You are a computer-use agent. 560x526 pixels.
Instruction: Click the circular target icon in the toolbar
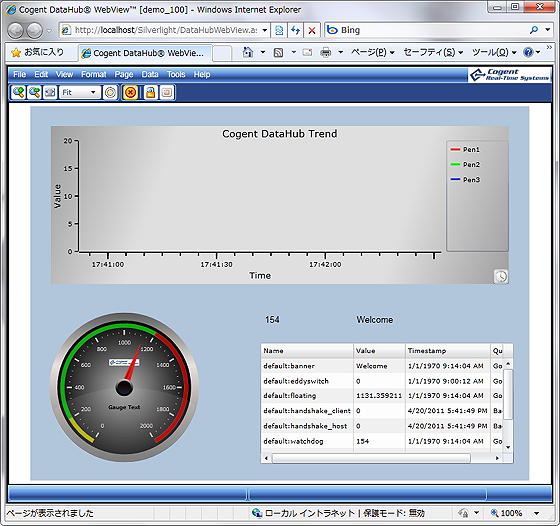[x=110, y=92]
